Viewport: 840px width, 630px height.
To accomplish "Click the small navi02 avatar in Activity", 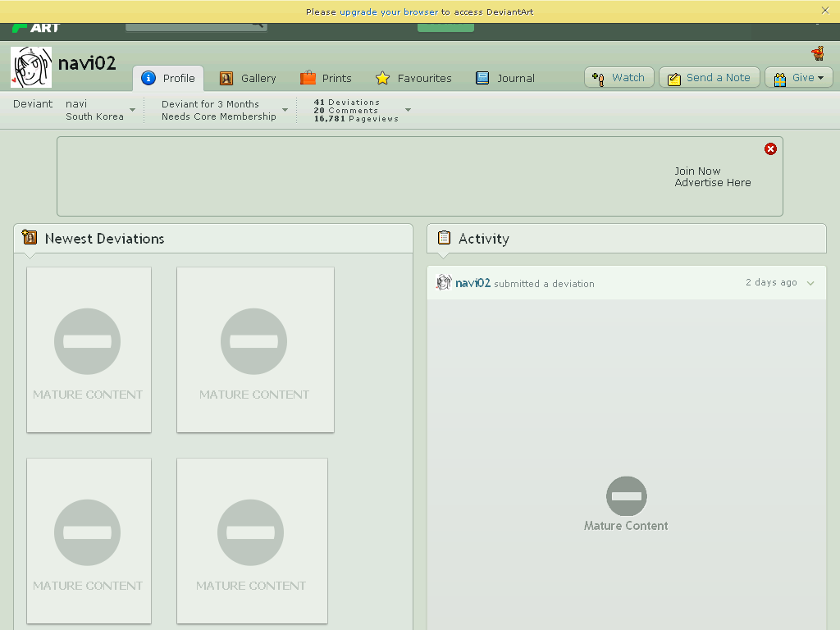I will (444, 282).
